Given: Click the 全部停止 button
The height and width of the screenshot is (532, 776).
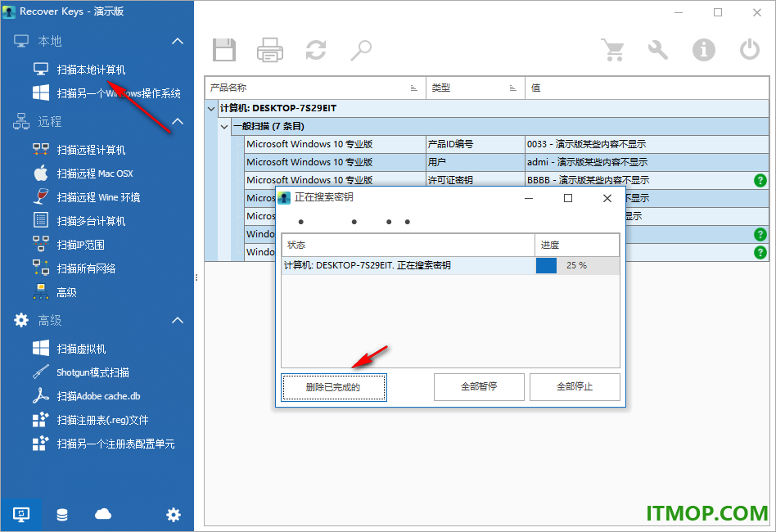Looking at the screenshot, I should pos(575,386).
